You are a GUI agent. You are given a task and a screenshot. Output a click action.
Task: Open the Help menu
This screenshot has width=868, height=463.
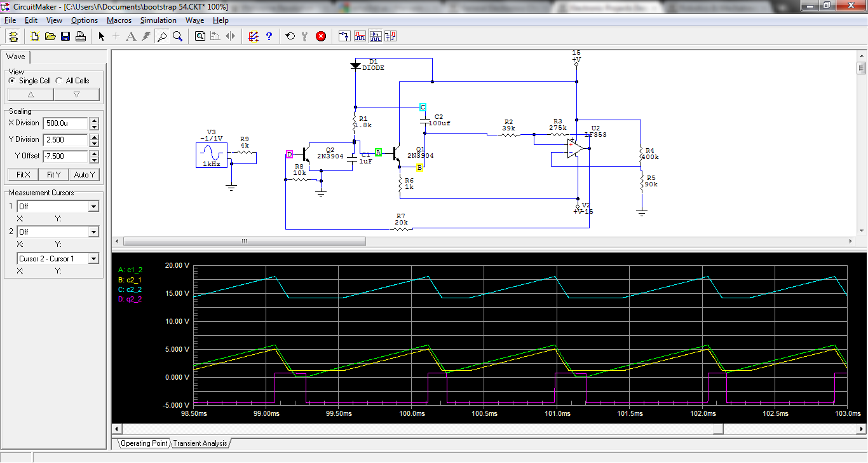pyautogui.click(x=220, y=20)
